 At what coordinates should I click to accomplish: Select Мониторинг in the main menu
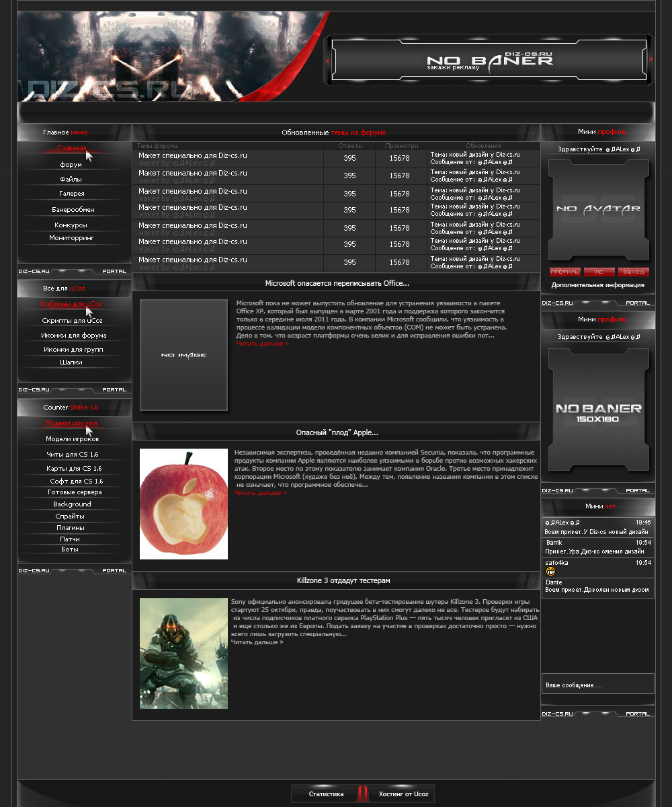(x=72, y=238)
